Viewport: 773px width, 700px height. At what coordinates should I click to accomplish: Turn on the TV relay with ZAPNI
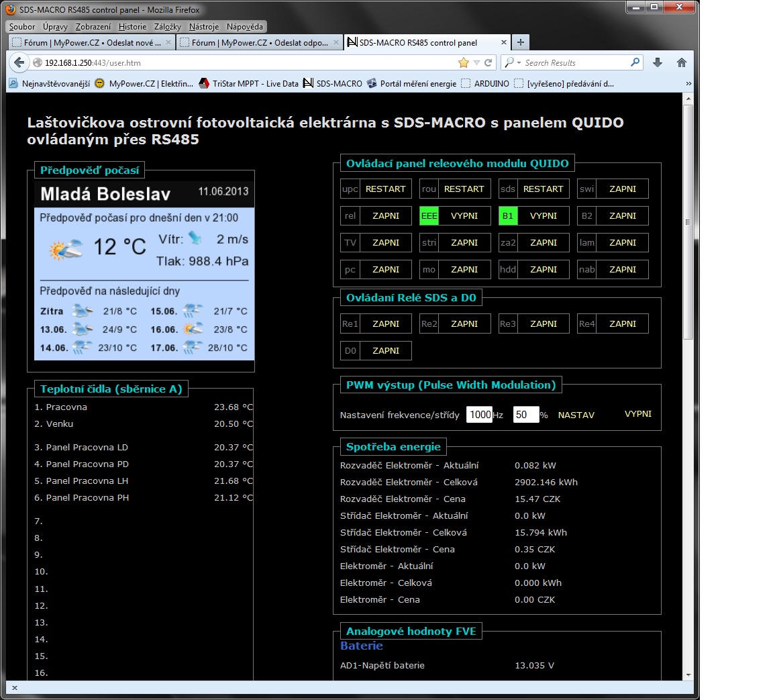[385, 243]
